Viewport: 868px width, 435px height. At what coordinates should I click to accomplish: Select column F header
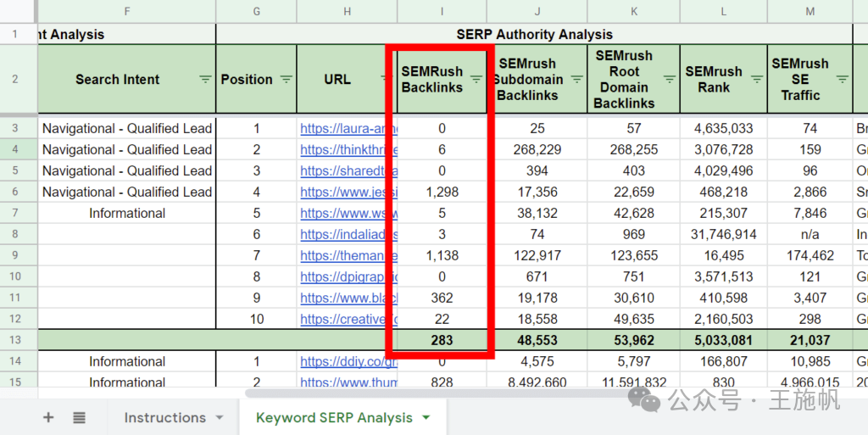(127, 11)
